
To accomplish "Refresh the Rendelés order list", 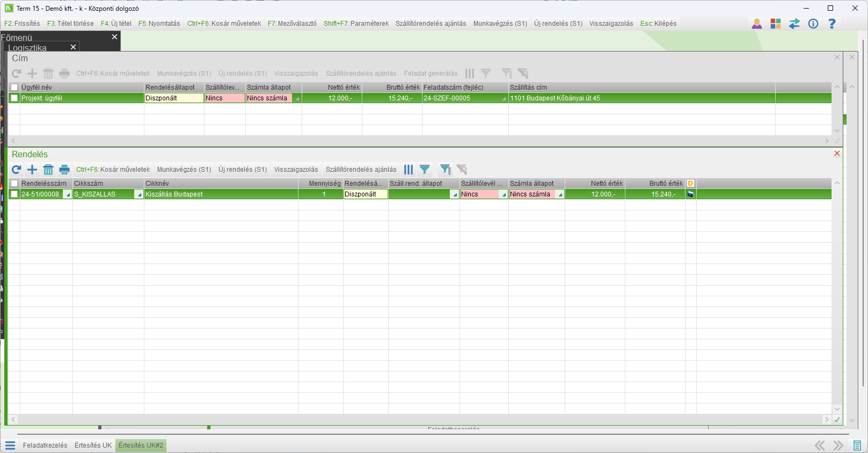I will pos(16,170).
